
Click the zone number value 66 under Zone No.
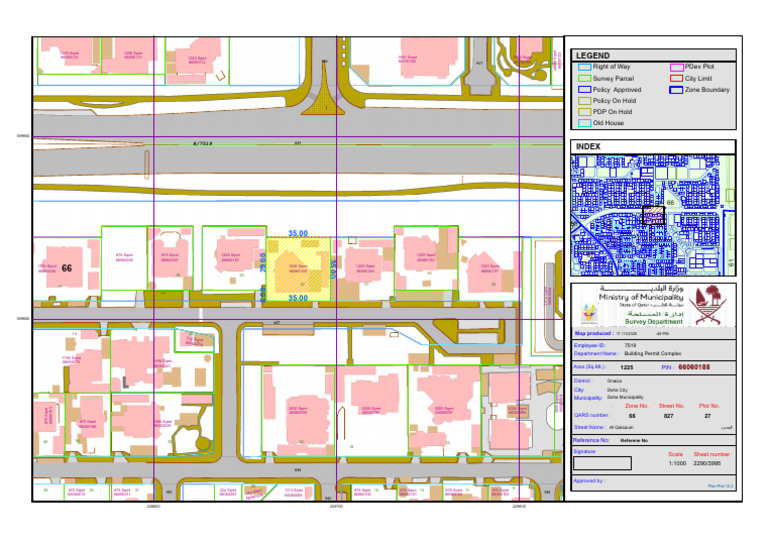click(x=632, y=416)
